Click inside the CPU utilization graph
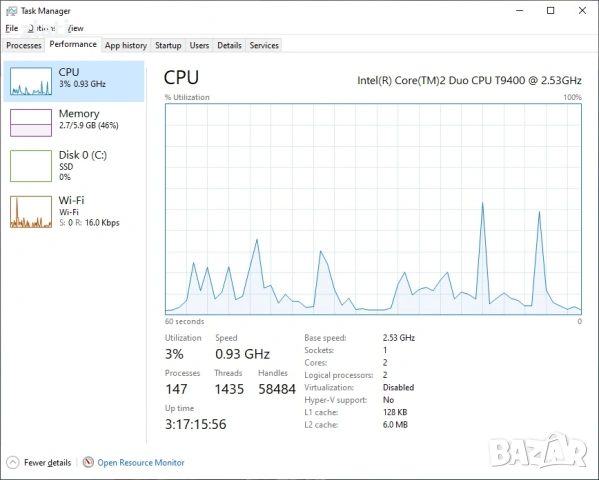The height and width of the screenshot is (480, 599). click(x=373, y=209)
